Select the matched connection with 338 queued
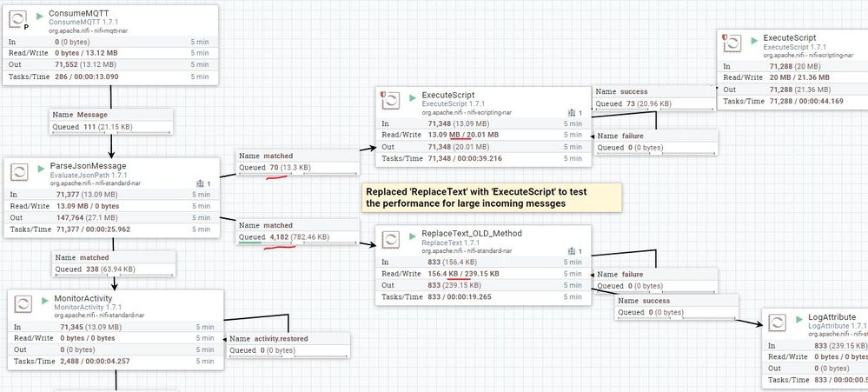The height and width of the screenshot is (392, 868). (x=114, y=263)
